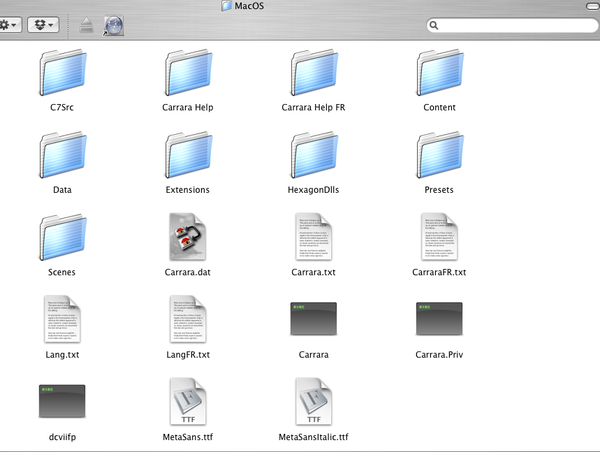Click the "Content" folder name
This screenshot has height=452, width=600.
[439, 107]
